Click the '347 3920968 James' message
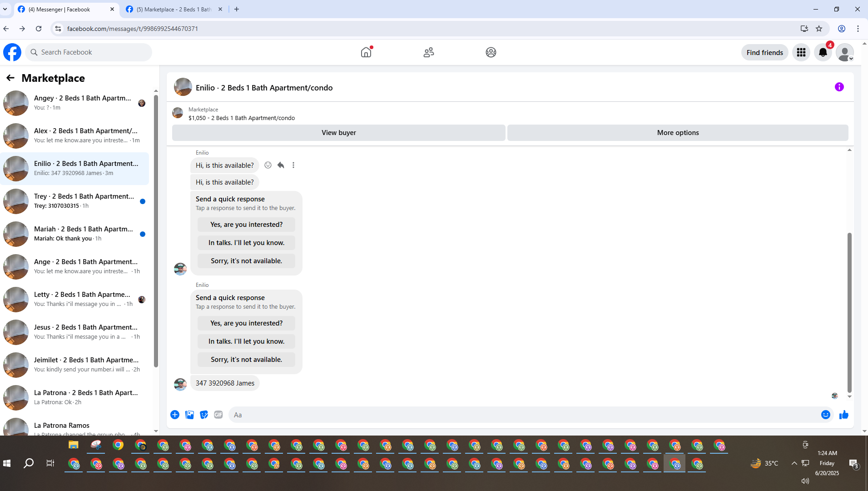This screenshot has height=491, width=868. (x=225, y=383)
